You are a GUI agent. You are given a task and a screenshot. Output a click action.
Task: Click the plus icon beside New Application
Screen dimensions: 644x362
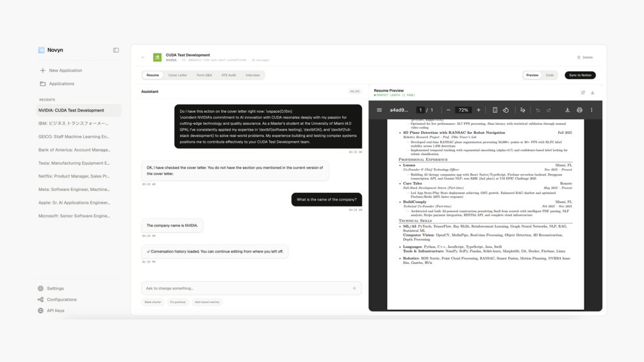(x=43, y=70)
